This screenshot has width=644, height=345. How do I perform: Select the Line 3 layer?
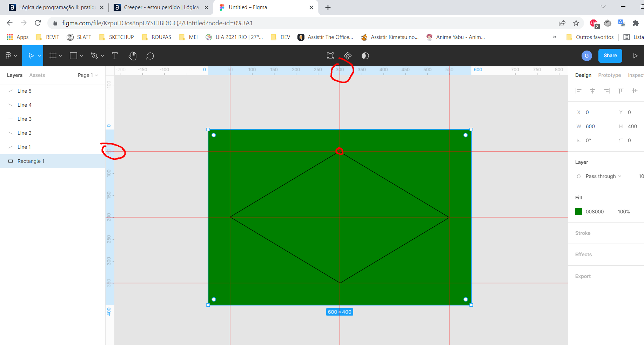tap(53, 119)
